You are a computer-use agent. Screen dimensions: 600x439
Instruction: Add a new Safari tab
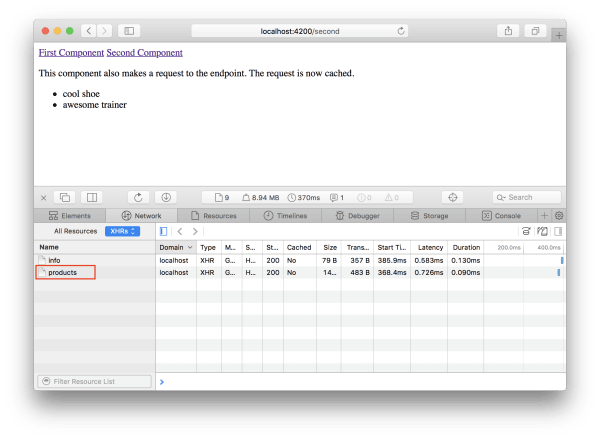point(559,36)
